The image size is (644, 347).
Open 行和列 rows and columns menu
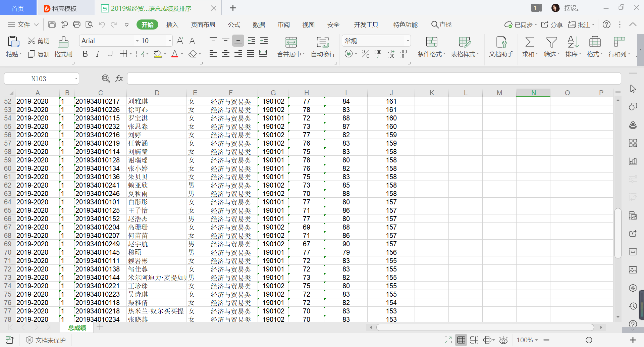point(619,47)
